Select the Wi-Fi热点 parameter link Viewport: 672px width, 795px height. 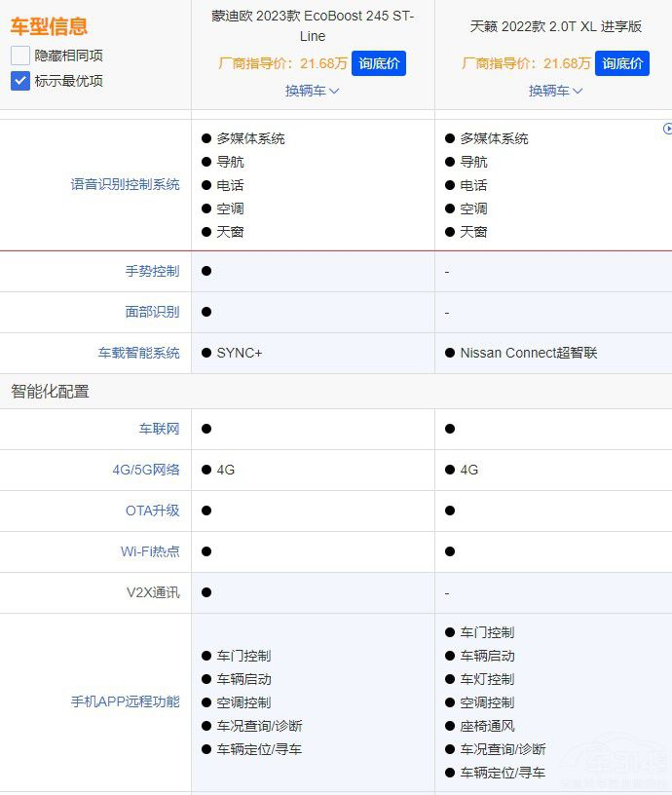150,551
